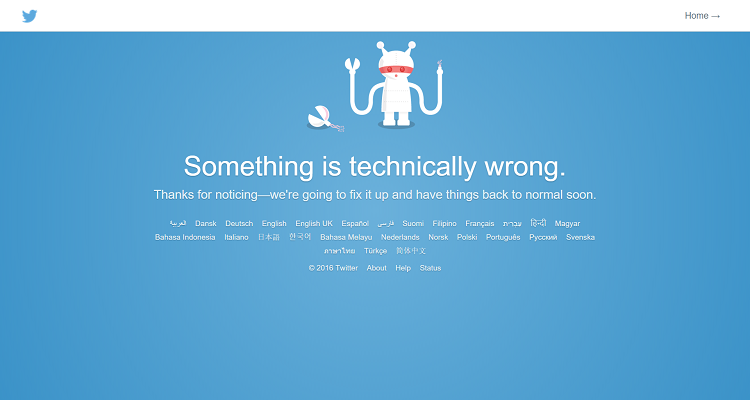Viewport: 750px width, 400px height.
Task: Choose Türkçe language link
Action: coord(375,251)
